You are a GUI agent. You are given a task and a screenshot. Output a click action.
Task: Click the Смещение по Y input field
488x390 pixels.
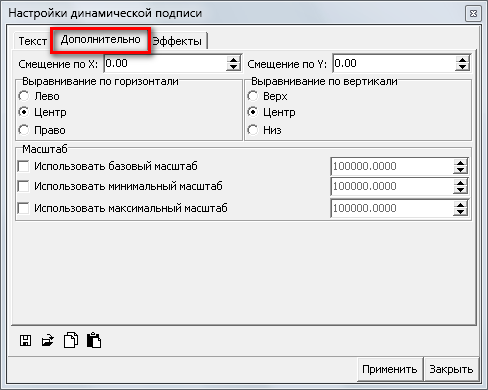(394, 63)
